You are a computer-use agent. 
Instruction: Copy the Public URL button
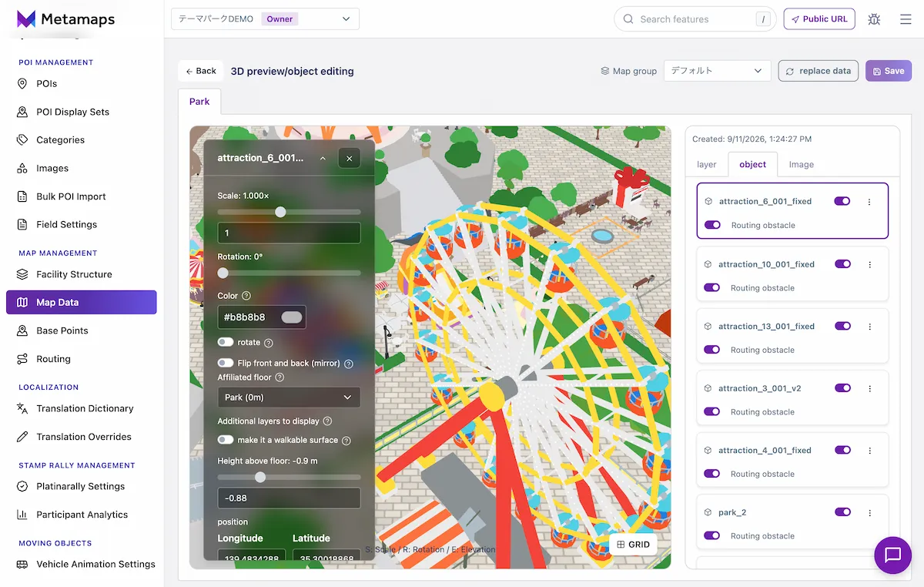coord(819,19)
